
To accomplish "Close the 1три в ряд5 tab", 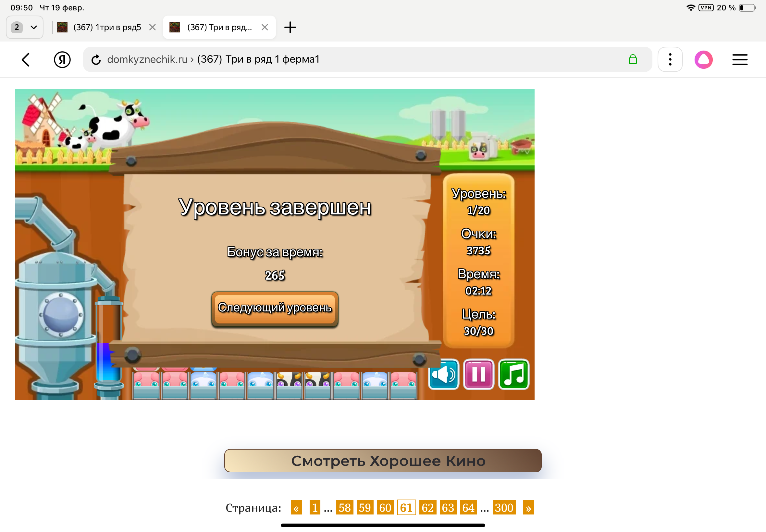I will [153, 27].
